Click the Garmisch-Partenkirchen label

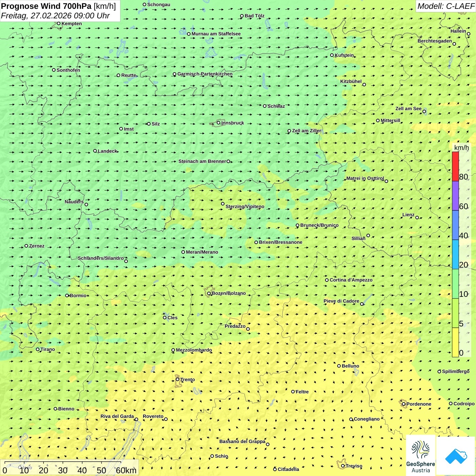(205, 74)
